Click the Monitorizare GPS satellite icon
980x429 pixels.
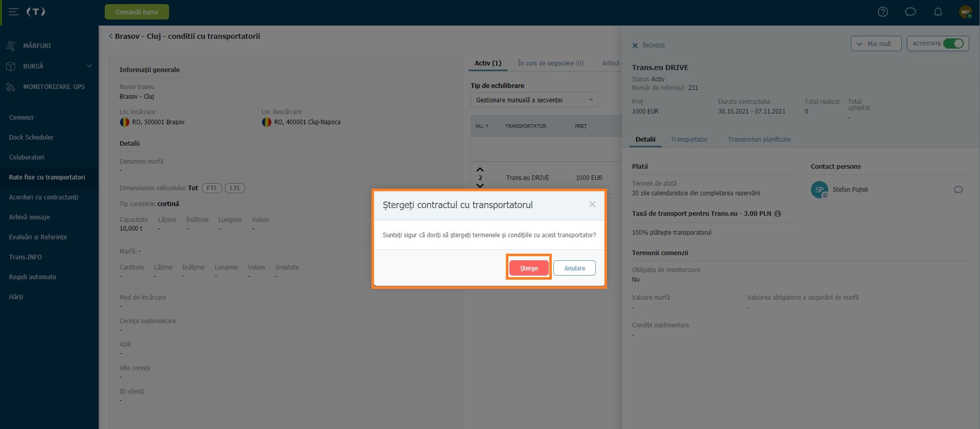pos(11,86)
